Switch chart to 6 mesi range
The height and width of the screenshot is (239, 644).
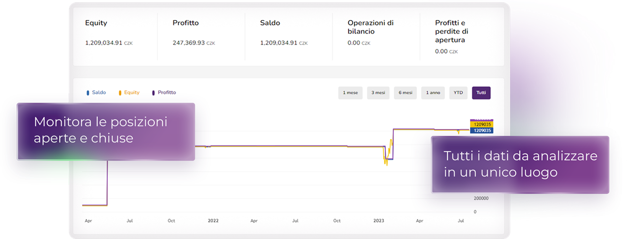coord(405,93)
